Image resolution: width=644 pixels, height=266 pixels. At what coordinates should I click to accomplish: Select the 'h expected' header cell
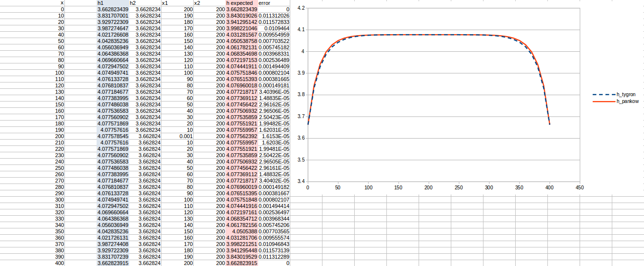click(241, 3)
